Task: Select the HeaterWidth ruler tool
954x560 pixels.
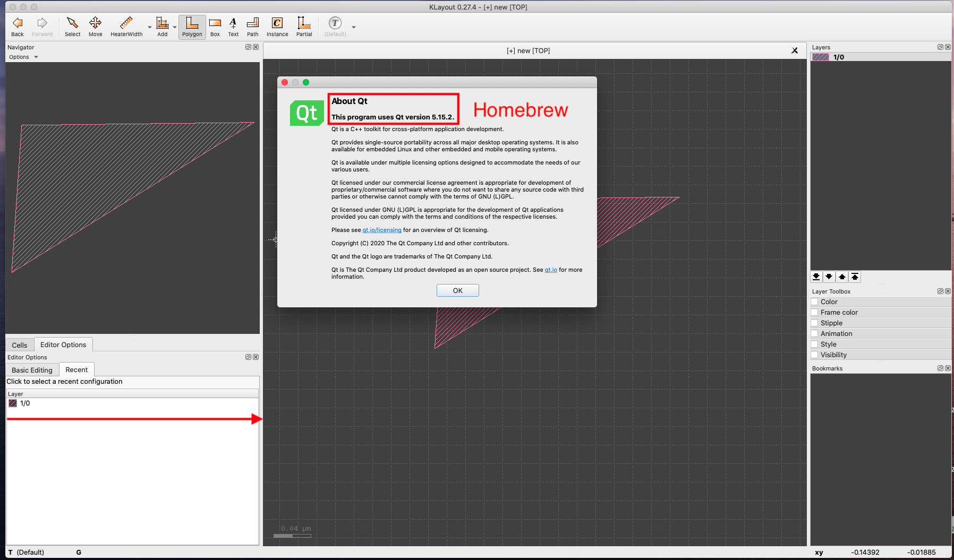Action: pos(126,27)
